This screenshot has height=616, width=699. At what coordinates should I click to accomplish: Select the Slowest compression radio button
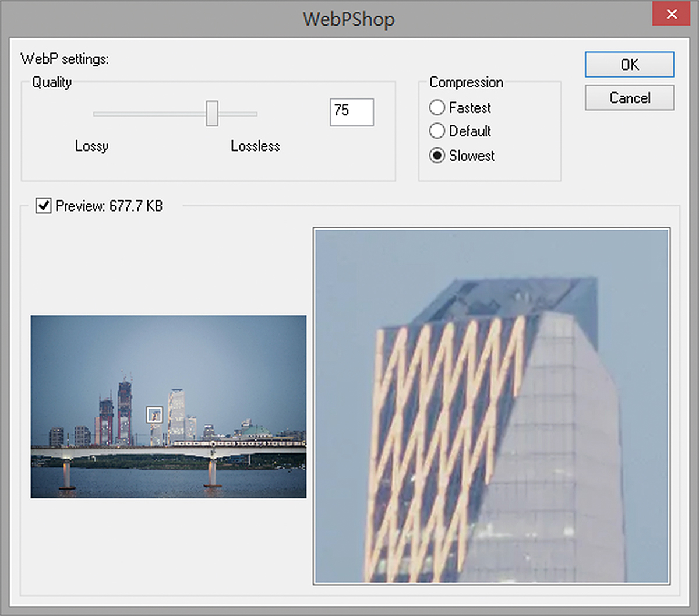(437, 156)
